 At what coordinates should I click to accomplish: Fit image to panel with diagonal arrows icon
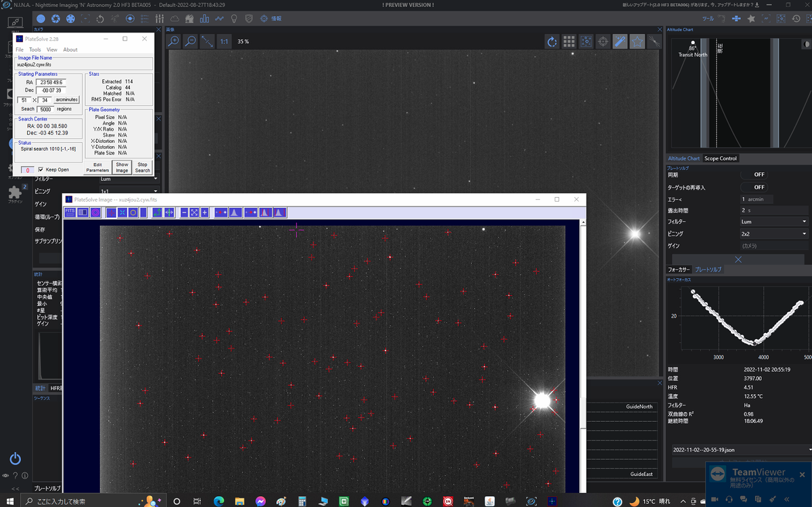[x=207, y=41]
